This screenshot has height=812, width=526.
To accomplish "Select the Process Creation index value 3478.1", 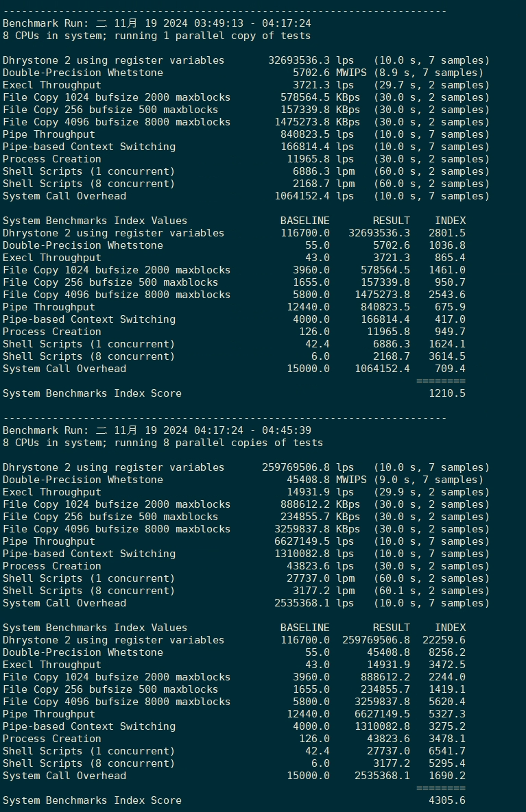I will click(x=447, y=739).
